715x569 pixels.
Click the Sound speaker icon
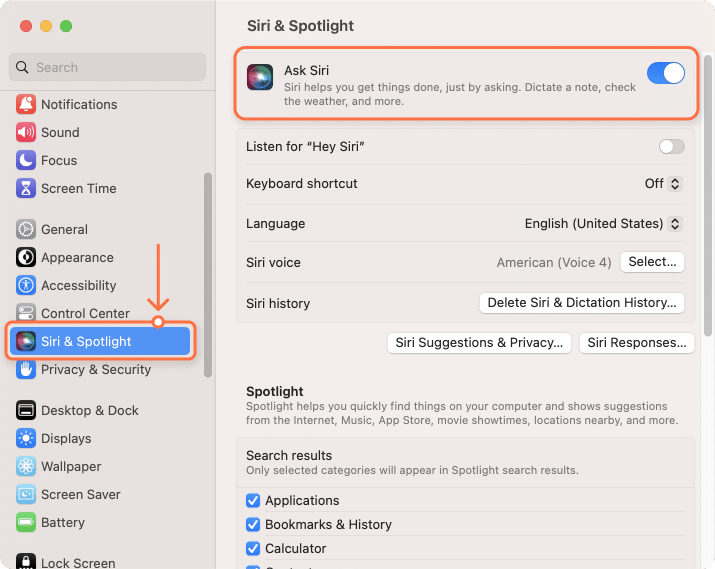tap(26, 132)
